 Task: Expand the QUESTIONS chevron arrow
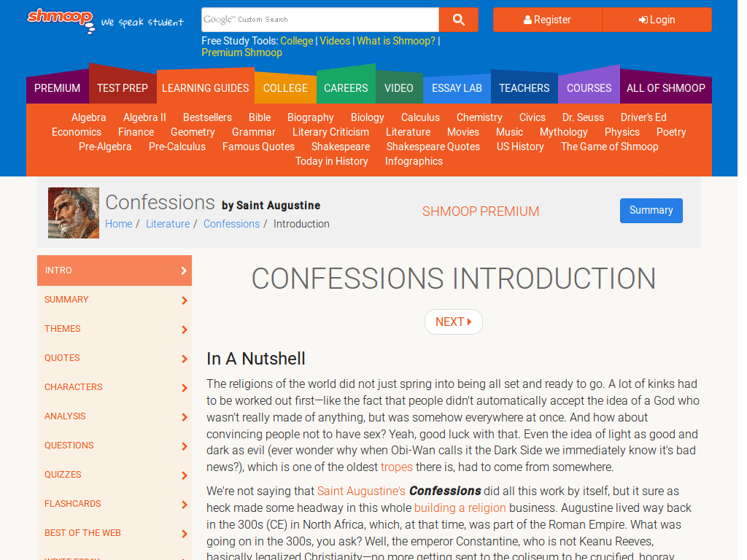[185, 446]
